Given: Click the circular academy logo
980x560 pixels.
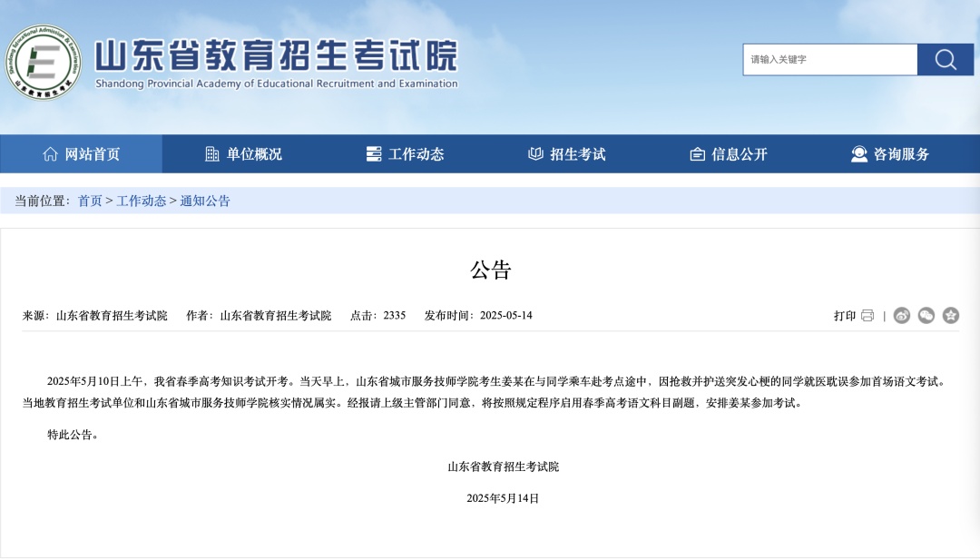Looking at the screenshot, I should pyautogui.click(x=42, y=62).
